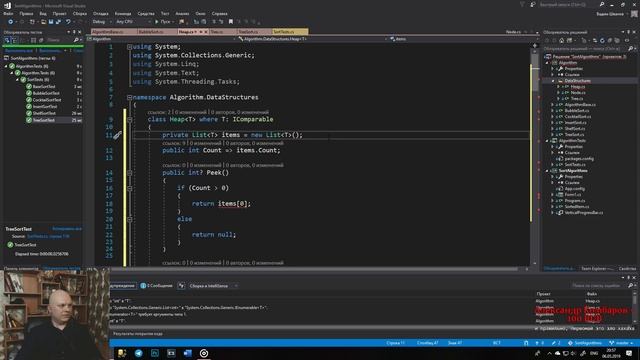Open packages.config in Solution Explorer
Viewport: 640px width, 360px height.
click(x=579, y=159)
